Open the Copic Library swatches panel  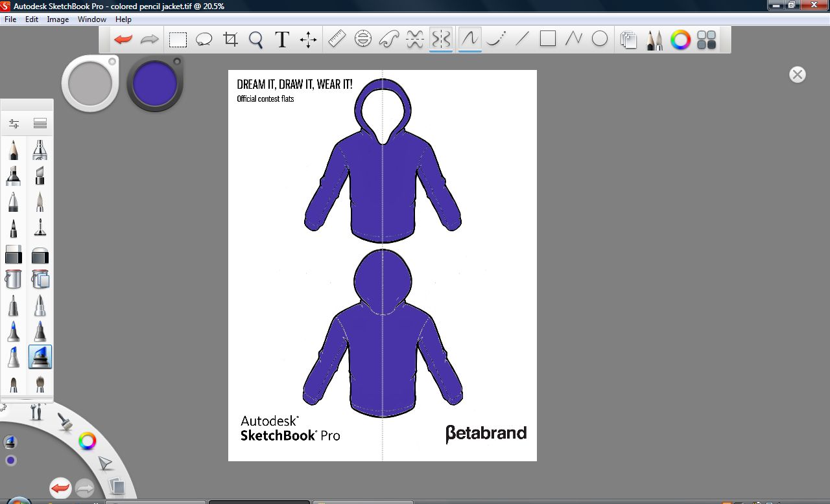[x=707, y=40]
